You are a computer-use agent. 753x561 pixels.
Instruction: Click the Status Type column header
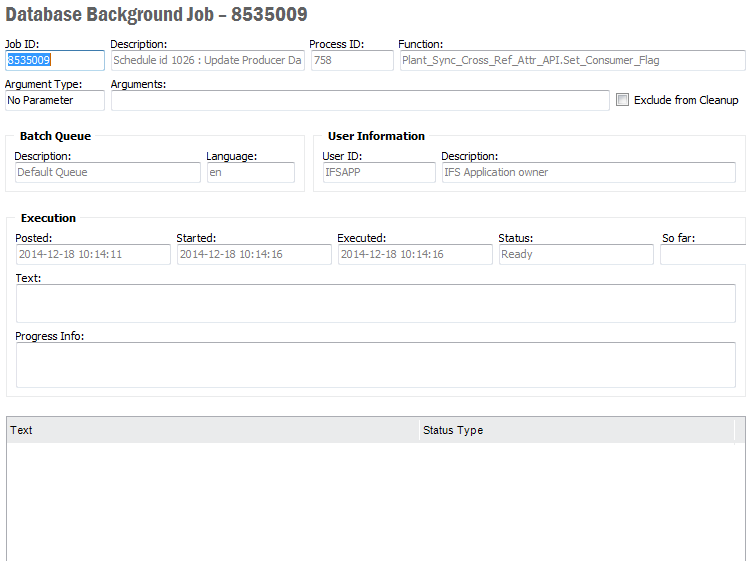[575, 430]
